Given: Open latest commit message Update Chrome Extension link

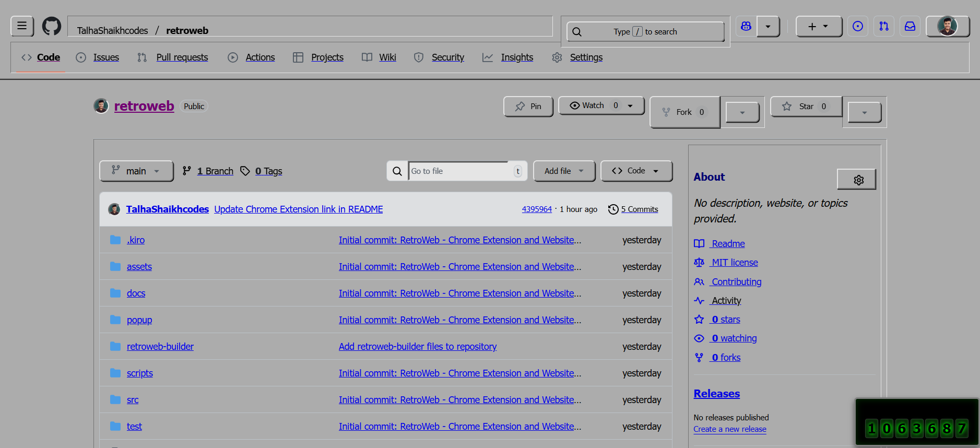Looking at the screenshot, I should [x=299, y=209].
